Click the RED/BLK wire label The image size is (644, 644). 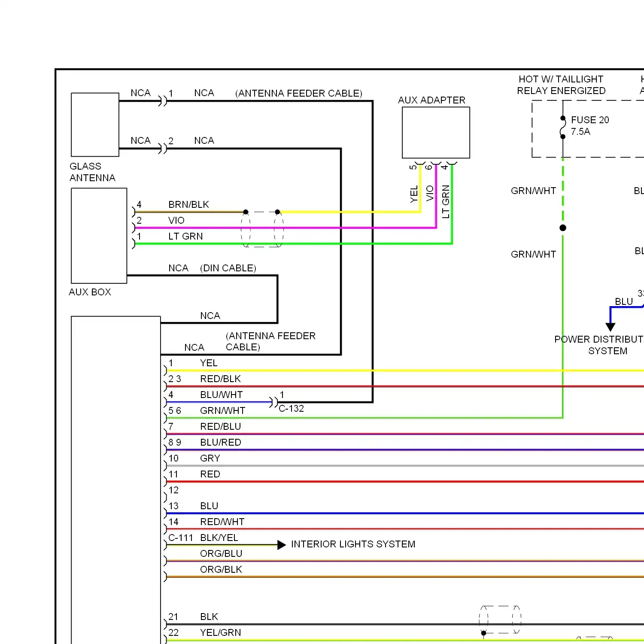click(x=220, y=379)
